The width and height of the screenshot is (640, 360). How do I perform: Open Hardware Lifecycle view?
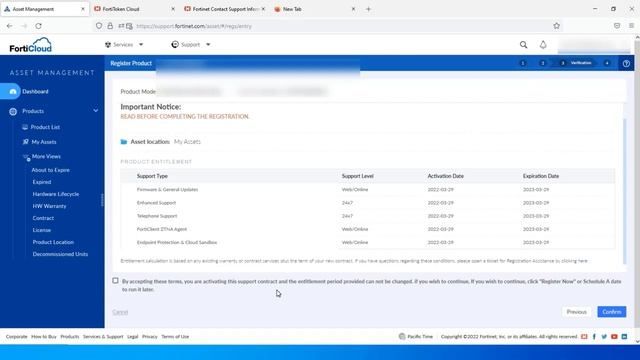[x=56, y=194]
